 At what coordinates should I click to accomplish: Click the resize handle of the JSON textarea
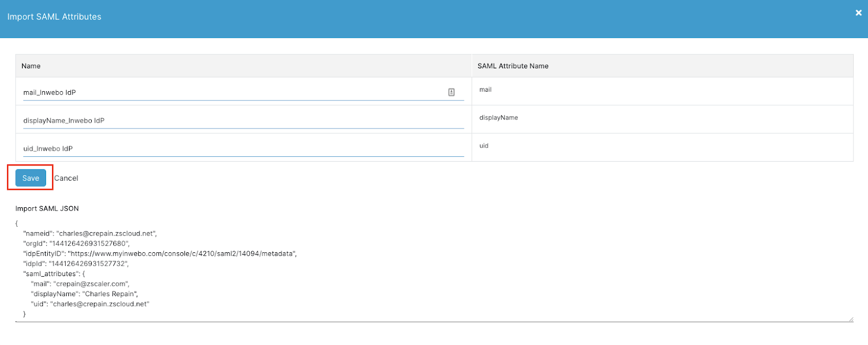pos(850,319)
